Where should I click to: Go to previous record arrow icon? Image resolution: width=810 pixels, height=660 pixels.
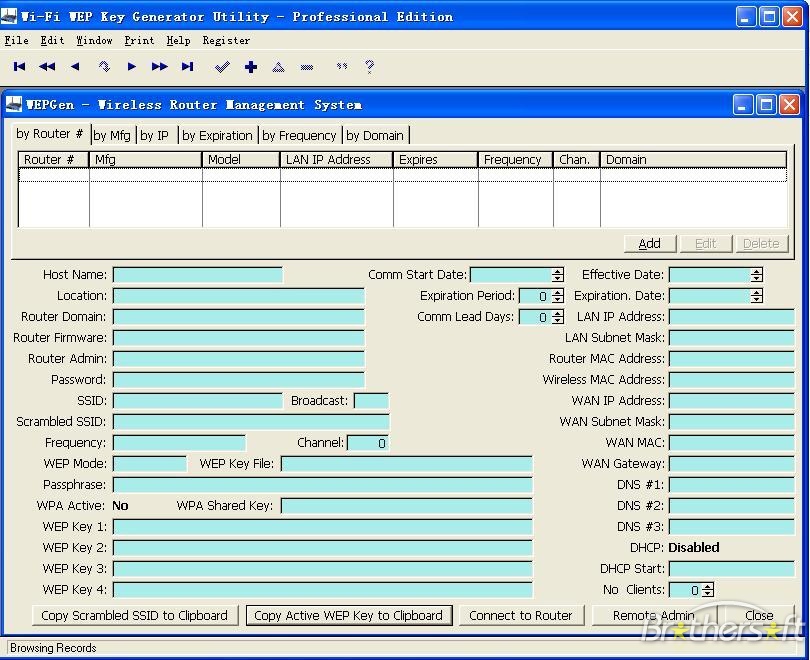75,67
